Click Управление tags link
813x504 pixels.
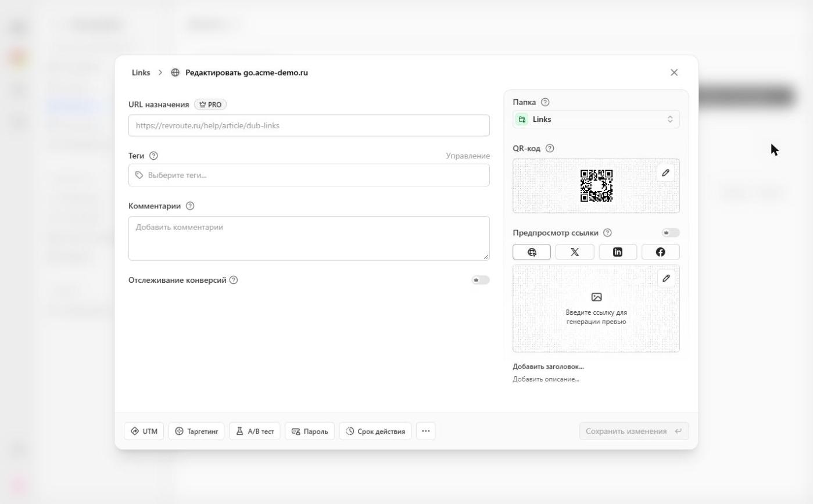click(468, 156)
